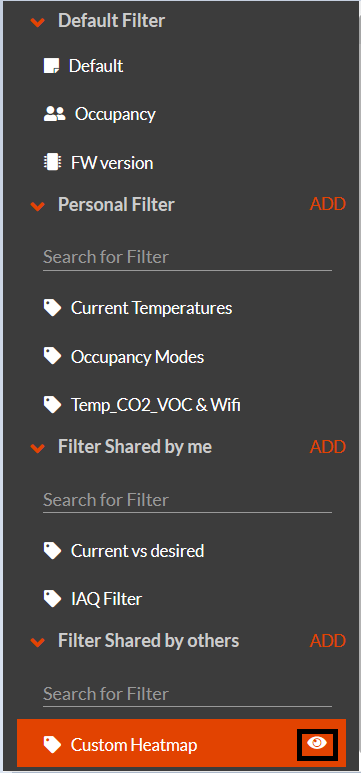Click the tag icon beside IAQ Filter
The height and width of the screenshot is (773, 361).
click(x=52, y=598)
